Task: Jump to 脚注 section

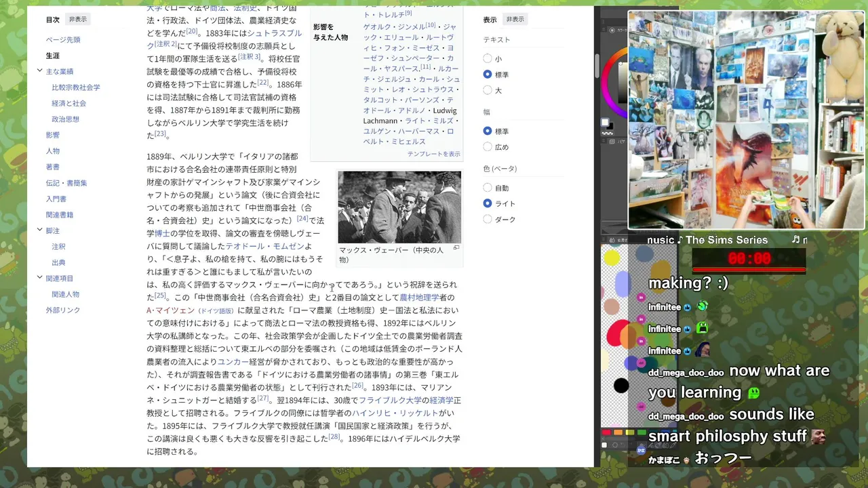Action: coord(53,230)
